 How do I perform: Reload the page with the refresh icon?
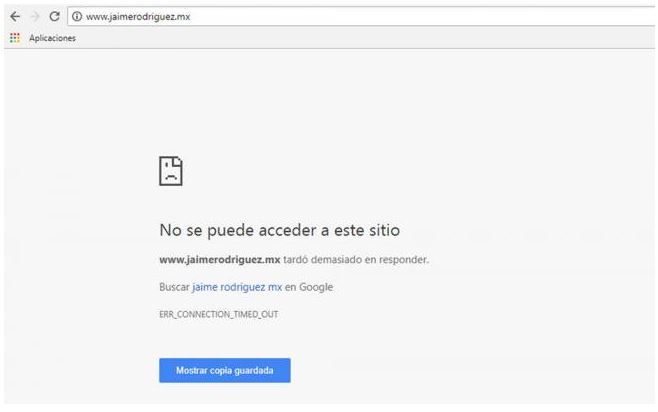point(55,16)
